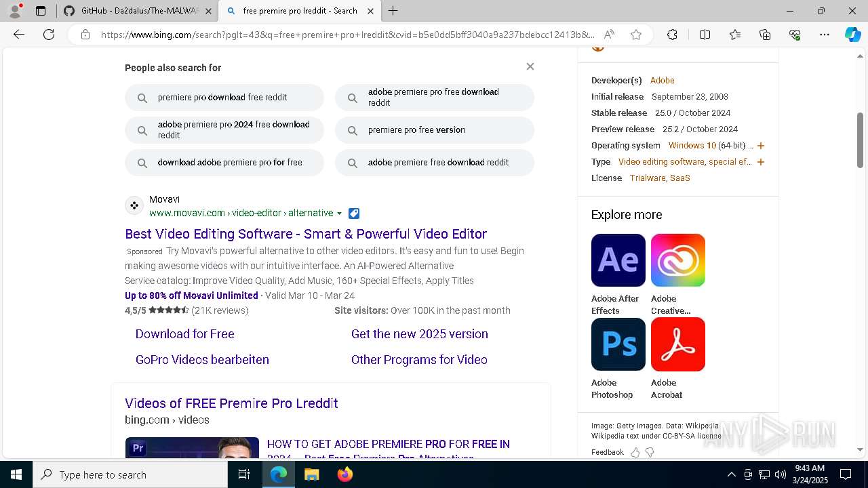Search adobe premiere pro 2024 free download reddit
Viewport: 868px width, 488px height.
click(x=224, y=130)
